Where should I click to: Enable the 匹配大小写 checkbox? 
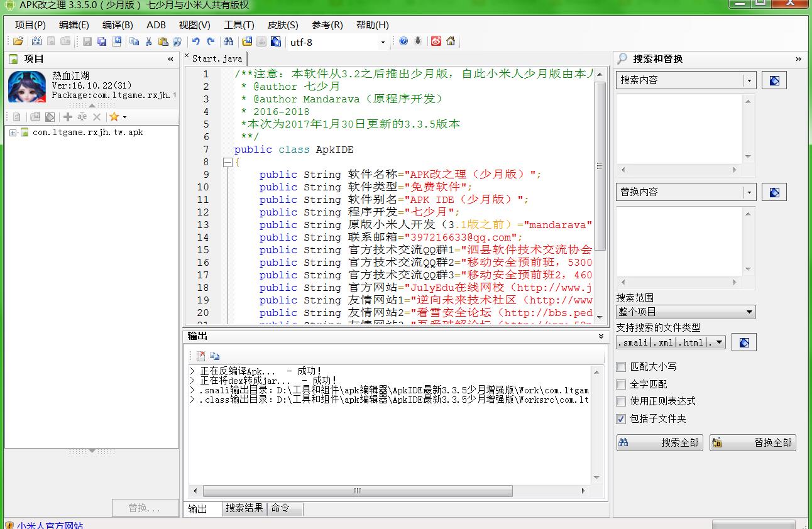coord(621,367)
